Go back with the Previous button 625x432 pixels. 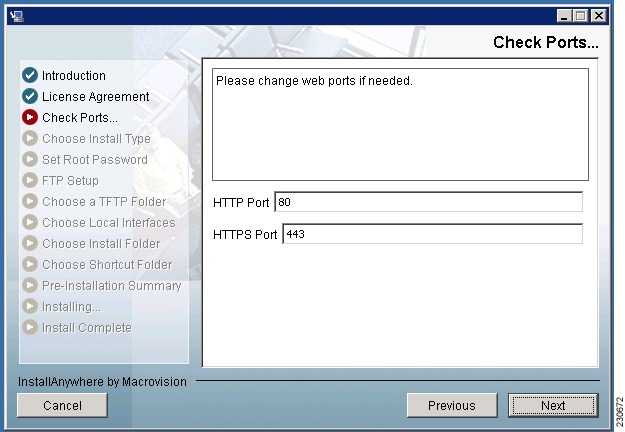pos(452,406)
